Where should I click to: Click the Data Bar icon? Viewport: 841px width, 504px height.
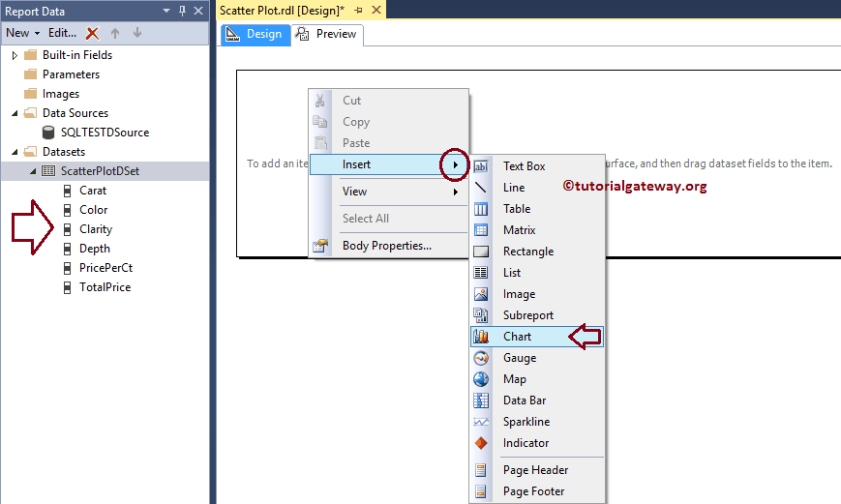tap(481, 400)
